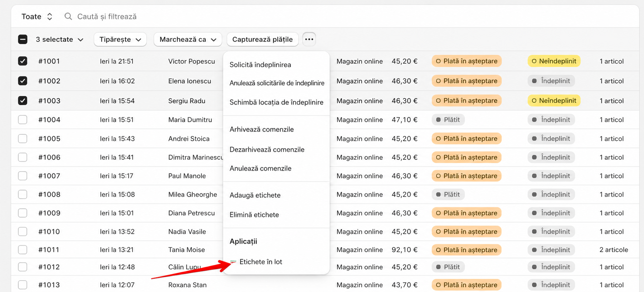The image size is (644, 292).
Task: Uncheck order #1002 checkbox
Action: (23, 81)
